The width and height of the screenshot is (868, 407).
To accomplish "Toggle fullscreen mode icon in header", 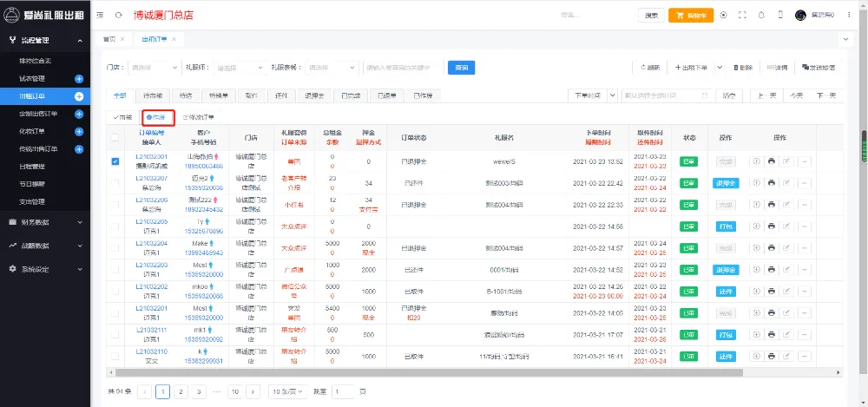I will pyautogui.click(x=742, y=15).
